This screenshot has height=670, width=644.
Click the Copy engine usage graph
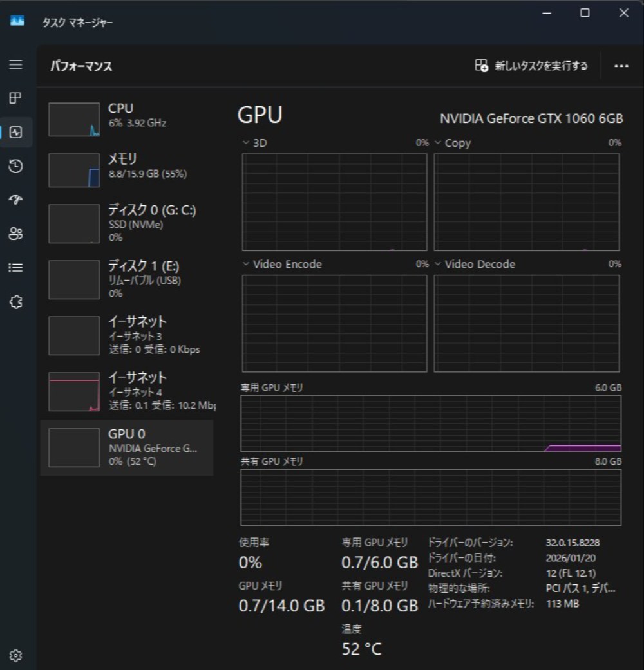[x=527, y=202]
